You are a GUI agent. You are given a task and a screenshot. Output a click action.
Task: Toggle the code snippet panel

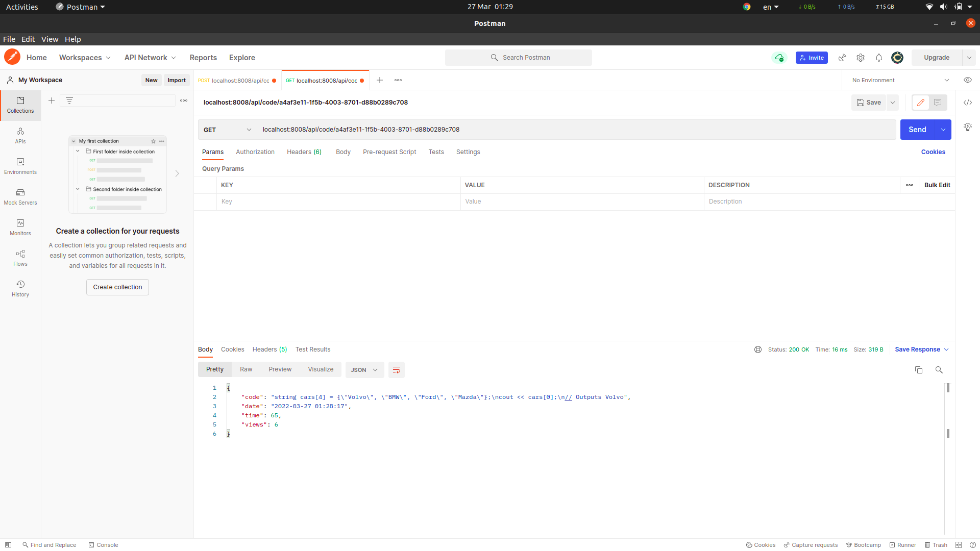click(968, 103)
